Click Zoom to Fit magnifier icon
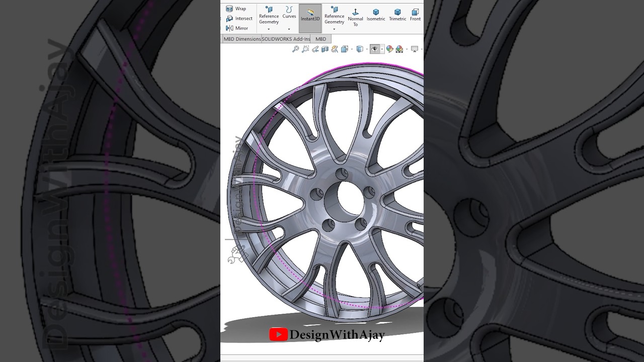This screenshot has height=362, width=644. pyautogui.click(x=296, y=49)
